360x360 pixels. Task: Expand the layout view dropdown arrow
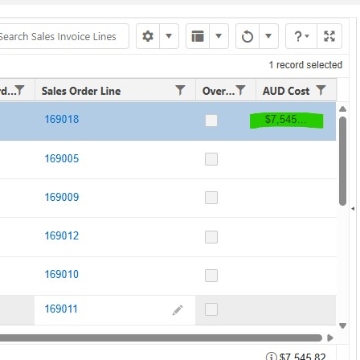tap(219, 36)
